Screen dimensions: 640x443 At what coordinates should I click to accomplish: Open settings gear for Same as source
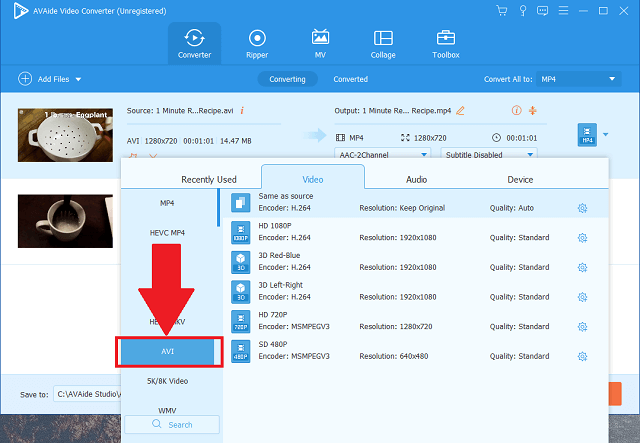[582, 208]
